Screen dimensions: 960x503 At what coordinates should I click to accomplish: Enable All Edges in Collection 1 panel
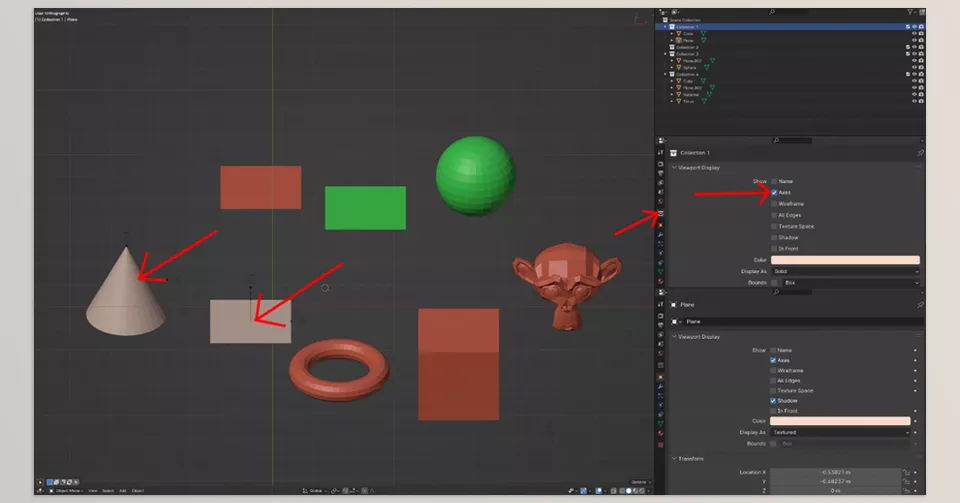pyautogui.click(x=774, y=215)
